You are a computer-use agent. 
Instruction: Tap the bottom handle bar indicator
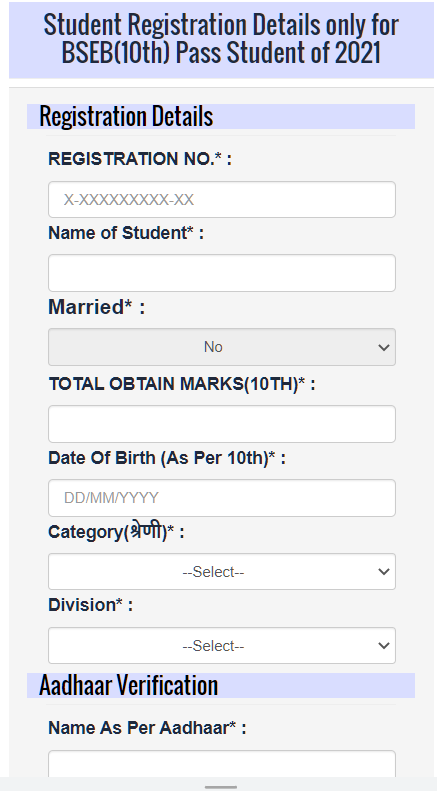pyautogui.click(x=221, y=787)
